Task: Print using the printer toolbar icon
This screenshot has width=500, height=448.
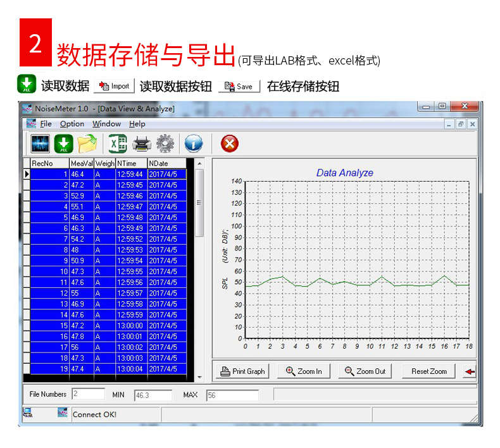Action: coord(142,144)
